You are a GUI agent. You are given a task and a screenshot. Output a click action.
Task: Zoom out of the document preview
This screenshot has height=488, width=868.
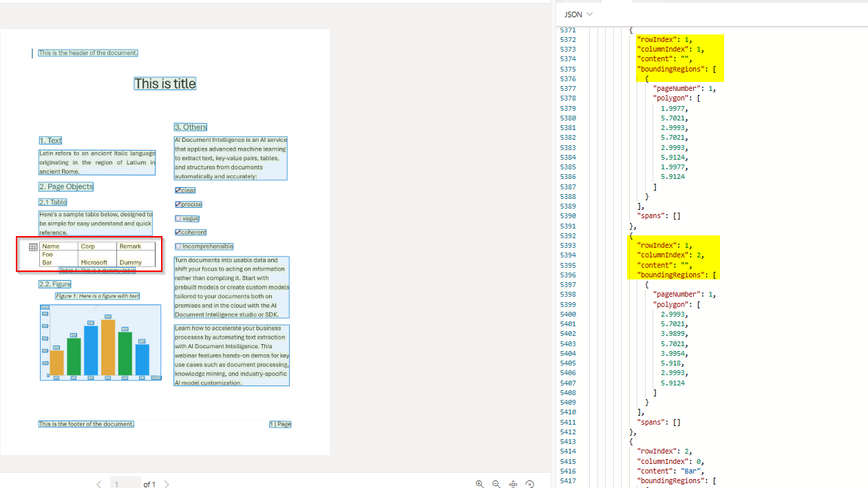point(496,484)
